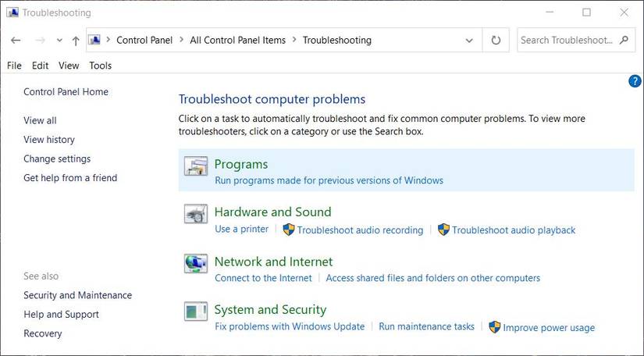Click the System and Security category icon
This screenshot has width=644, height=356.
(195, 311)
